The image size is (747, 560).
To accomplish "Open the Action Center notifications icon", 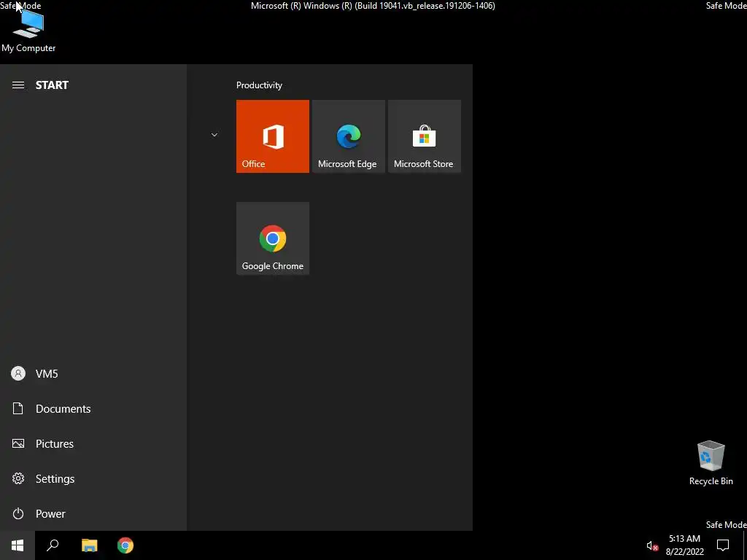I will point(723,545).
